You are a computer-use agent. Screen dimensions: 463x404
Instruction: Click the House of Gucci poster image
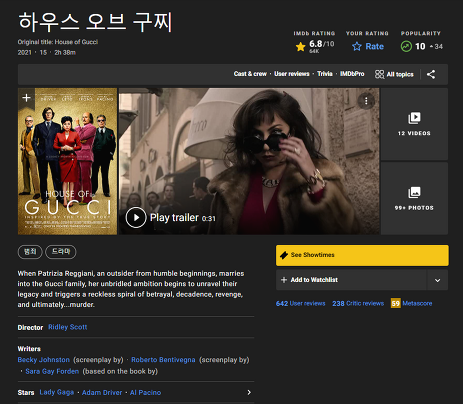click(67, 161)
